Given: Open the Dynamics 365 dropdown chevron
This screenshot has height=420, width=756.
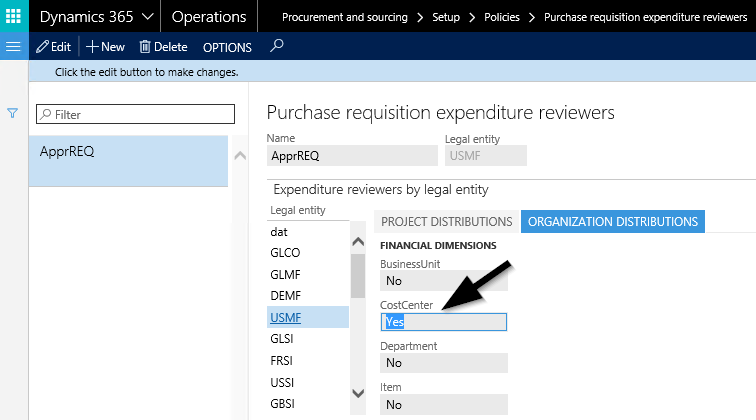Looking at the screenshot, I should click(147, 17).
